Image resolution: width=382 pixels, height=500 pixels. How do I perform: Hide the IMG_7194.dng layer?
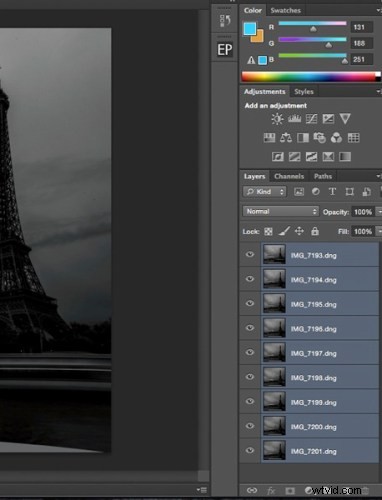[x=250, y=279]
